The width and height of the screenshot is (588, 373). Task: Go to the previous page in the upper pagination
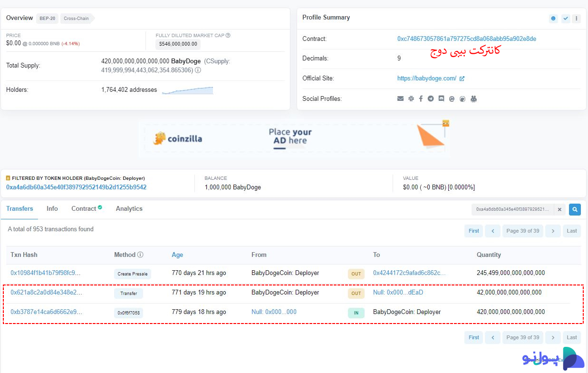(x=492, y=231)
